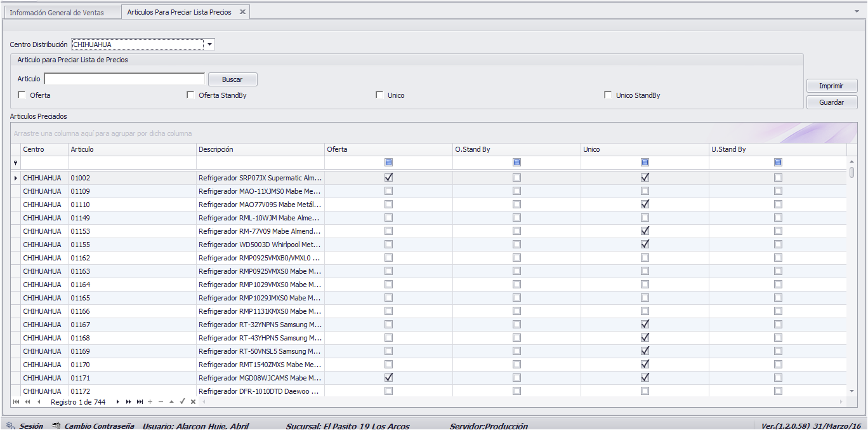Enable the Oferta checkbox above the grid
Image resolution: width=868 pixels, height=430 pixels.
pyautogui.click(x=22, y=95)
